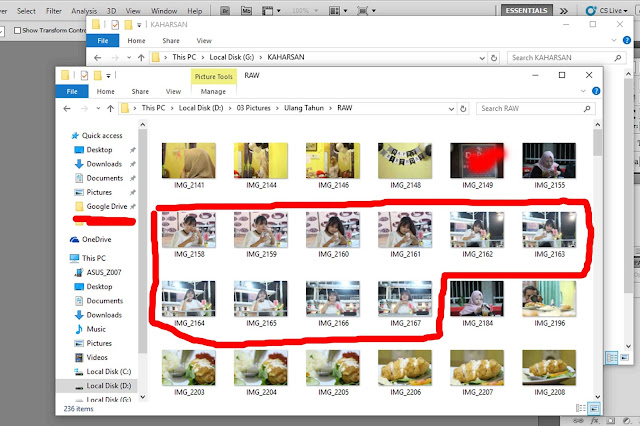The width and height of the screenshot is (640, 426).
Task: Open the Photoshop Window menu
Action: (164, 11)
